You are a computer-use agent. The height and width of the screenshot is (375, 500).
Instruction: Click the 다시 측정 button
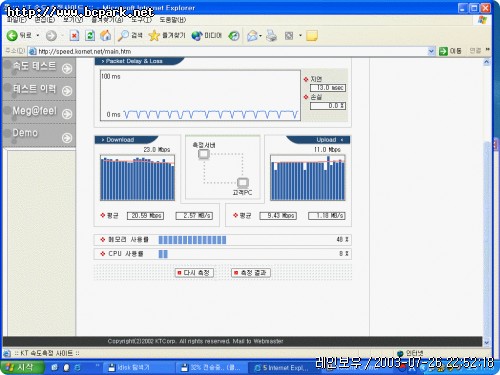[194, 273]
